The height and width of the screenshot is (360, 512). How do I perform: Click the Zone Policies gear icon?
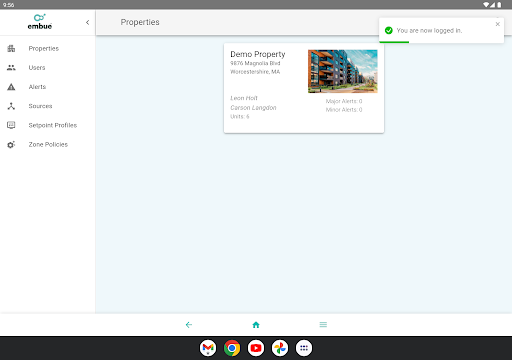coord(11,145)
